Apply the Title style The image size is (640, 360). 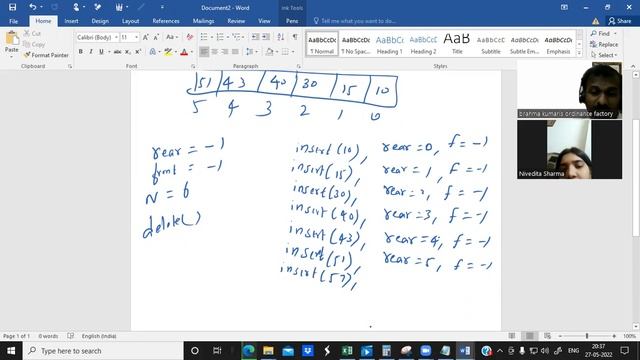click(457, 44)
